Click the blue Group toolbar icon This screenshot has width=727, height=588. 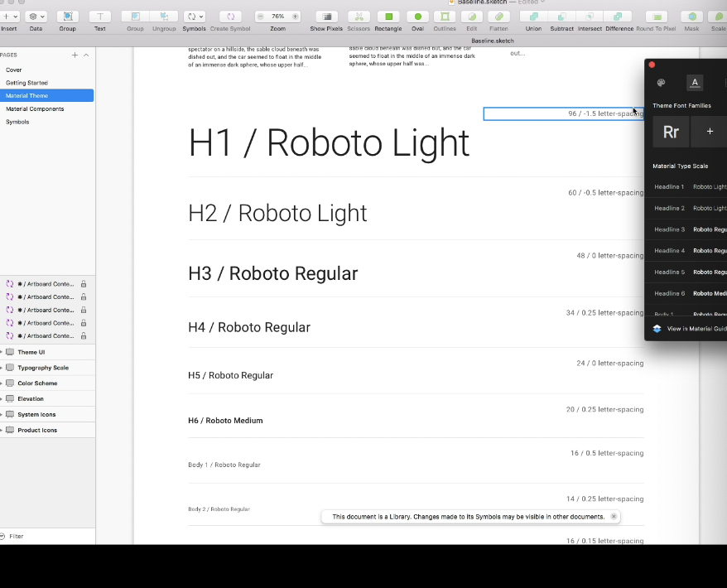click(x=68, y=17)
